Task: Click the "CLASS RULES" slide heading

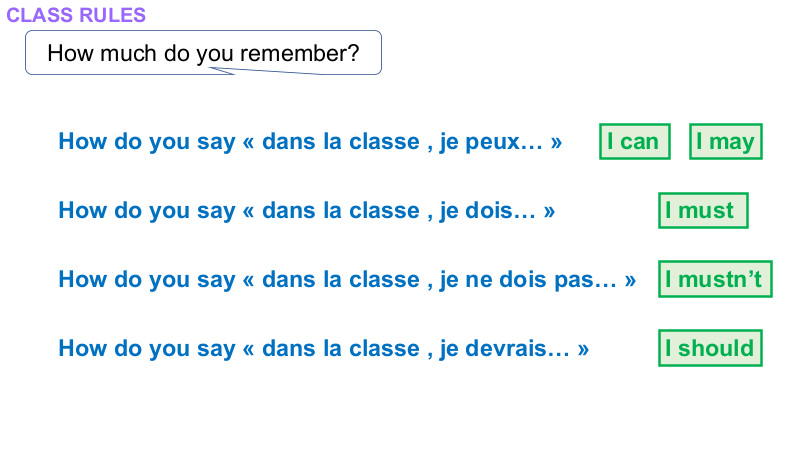Action: click(76, 15)
